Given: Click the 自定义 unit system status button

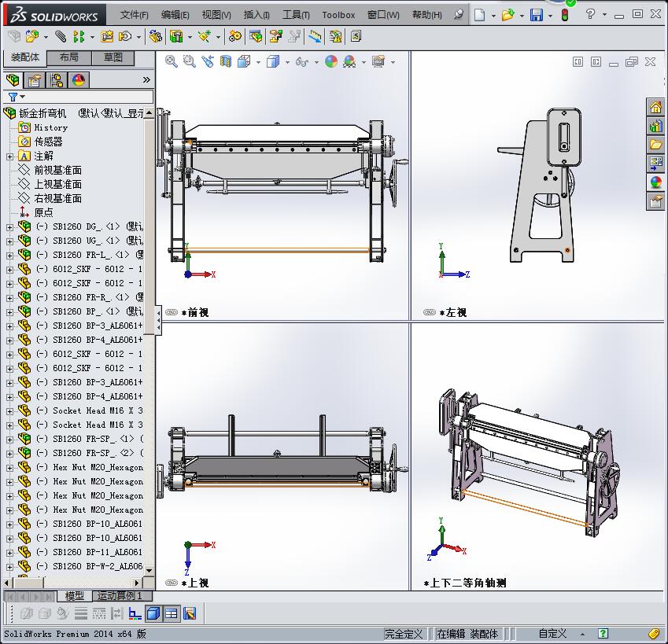Looking at the screenshot, I should click(x=552, y=634).
